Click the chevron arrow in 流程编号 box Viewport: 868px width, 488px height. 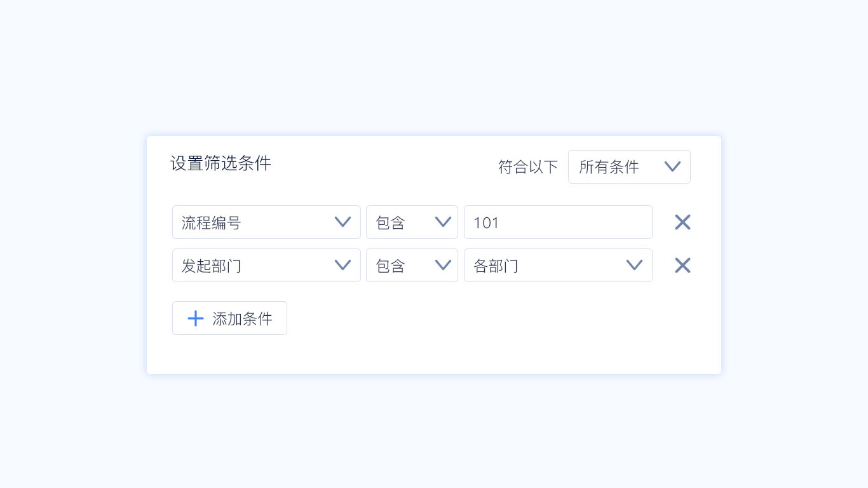point(342,222)
